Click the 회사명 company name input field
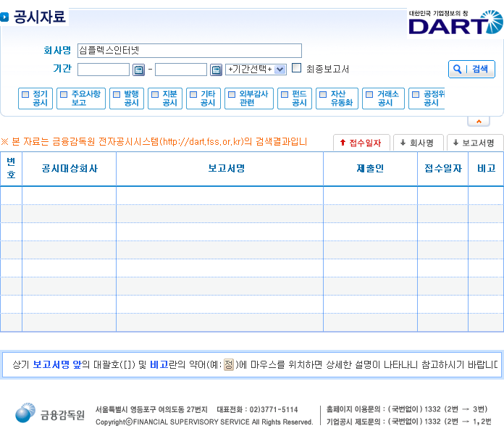Viewport: 504px width, 431px height. [188, 51]
